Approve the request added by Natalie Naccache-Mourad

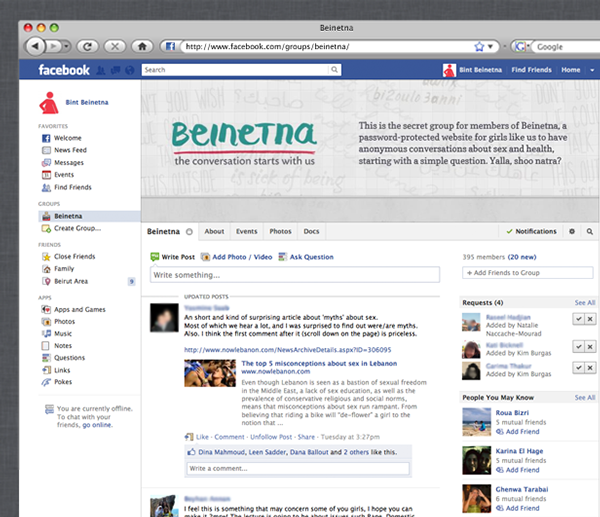[579, 319]
